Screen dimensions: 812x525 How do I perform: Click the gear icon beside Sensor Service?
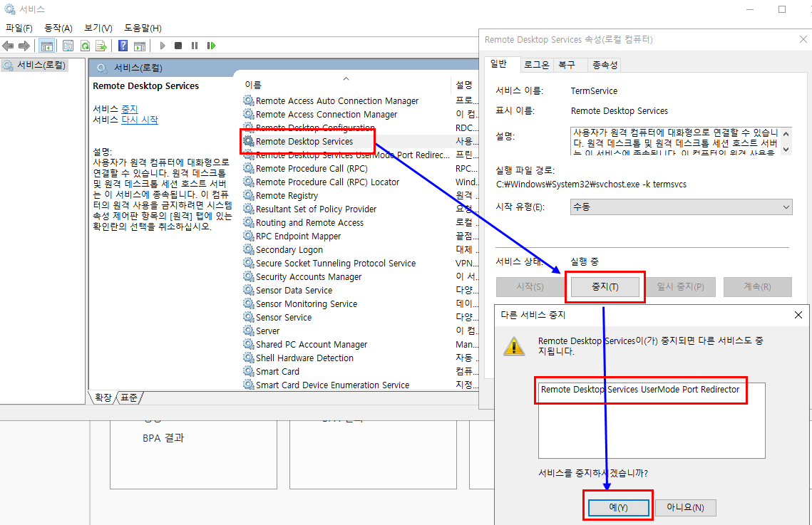pyautogui.click(x=249, y=317)
